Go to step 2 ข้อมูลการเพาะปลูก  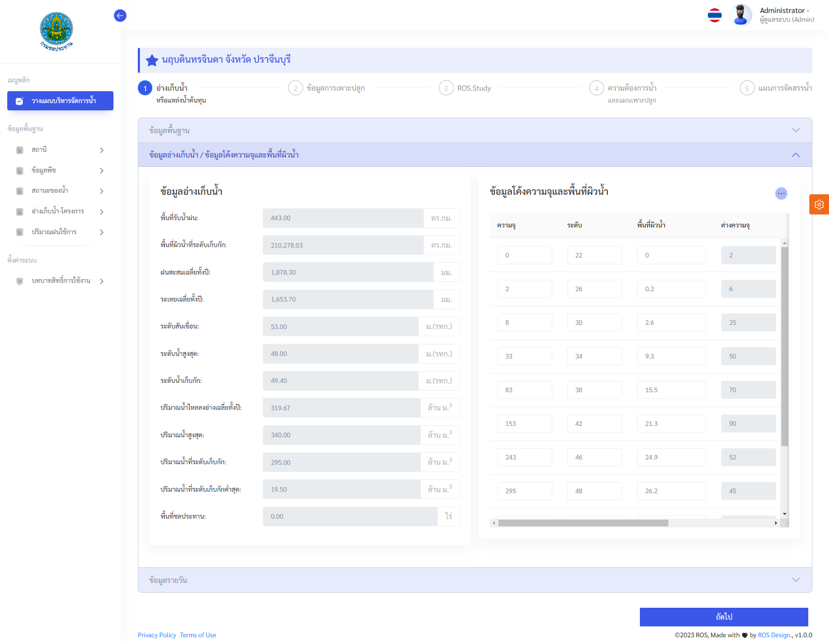(x=295, y=88)
